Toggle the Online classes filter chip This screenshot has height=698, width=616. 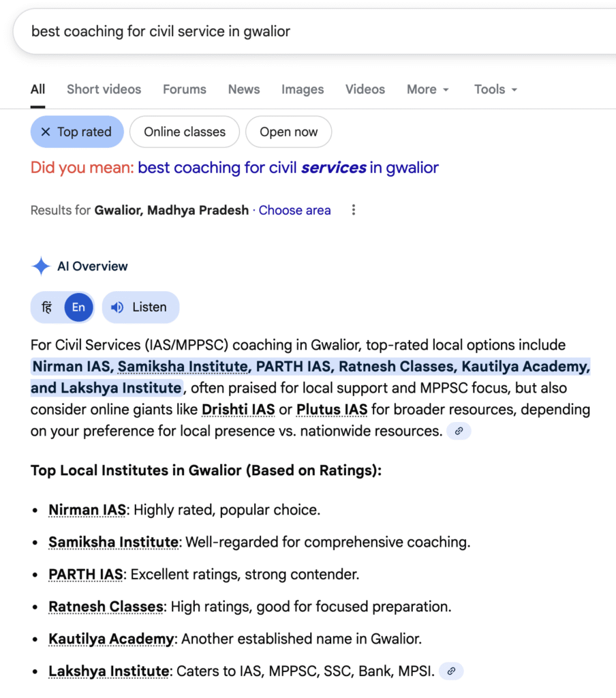pyautogui.click(x=185, y=132)
